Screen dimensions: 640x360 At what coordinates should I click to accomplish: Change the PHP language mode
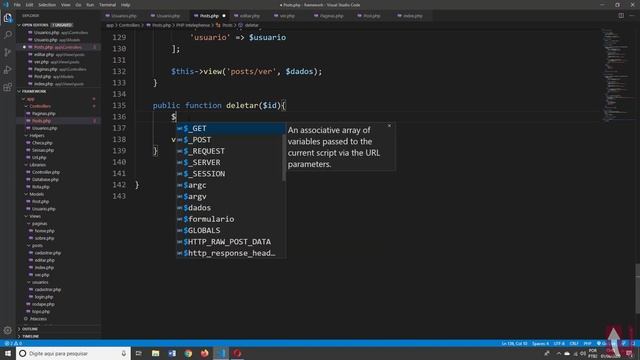click(x=587, y=344)
